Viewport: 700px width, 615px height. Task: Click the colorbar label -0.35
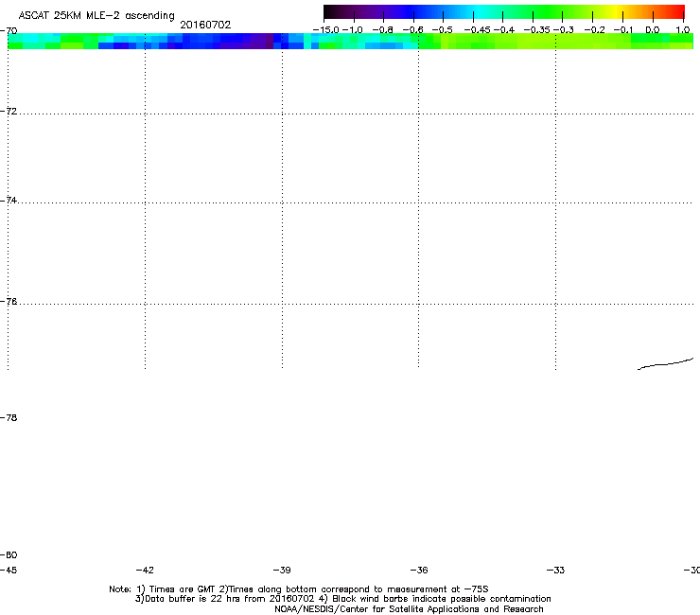(536, 30)
